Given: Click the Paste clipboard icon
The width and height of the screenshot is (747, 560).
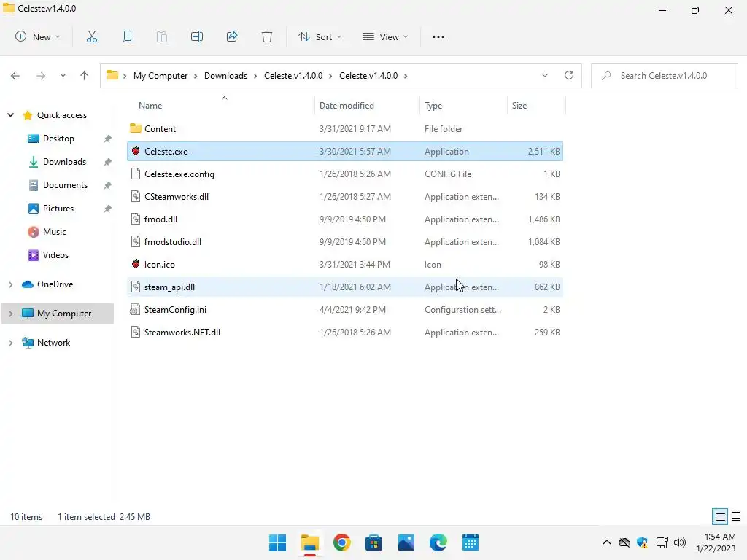Looking at the screenshot, I should coord(162,36).
